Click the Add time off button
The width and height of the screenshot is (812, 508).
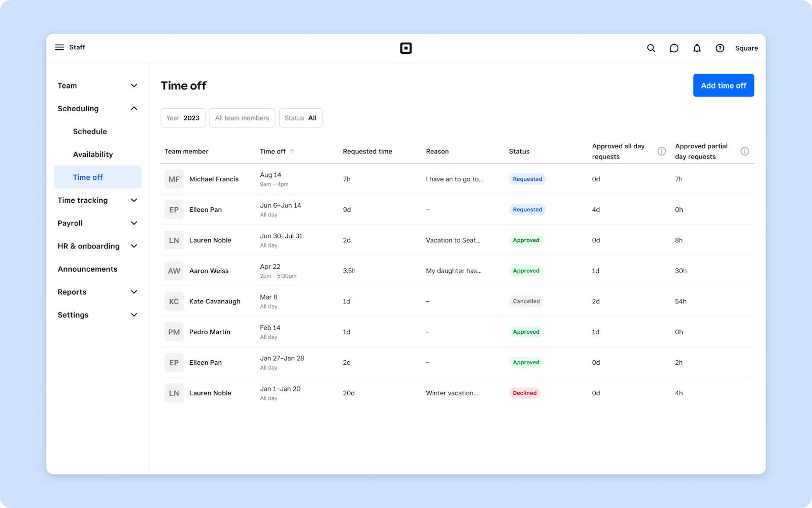pyautogui.click(x=723, y=85)
